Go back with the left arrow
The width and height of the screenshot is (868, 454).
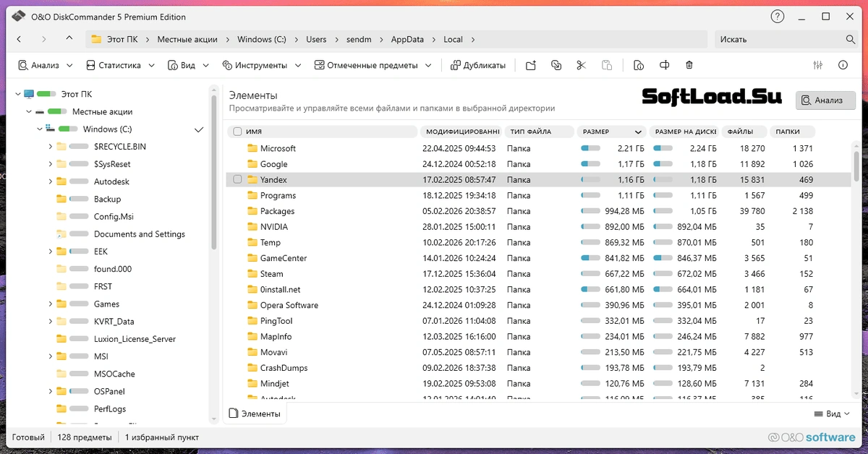pos(19,39)
